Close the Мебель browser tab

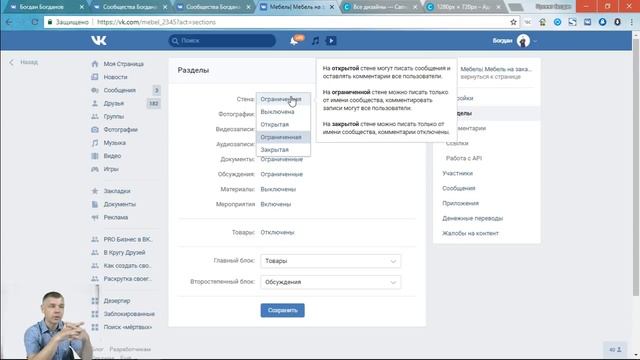tap(332, 7)
